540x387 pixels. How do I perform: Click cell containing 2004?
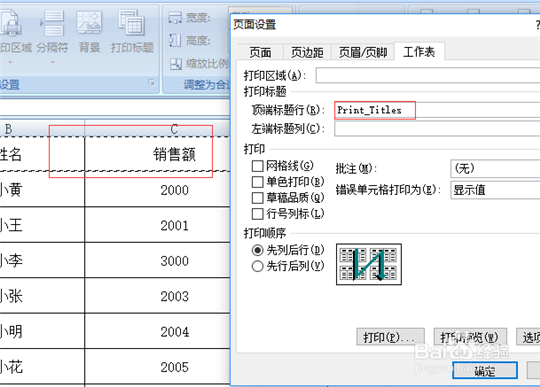[x=157, y=332]
